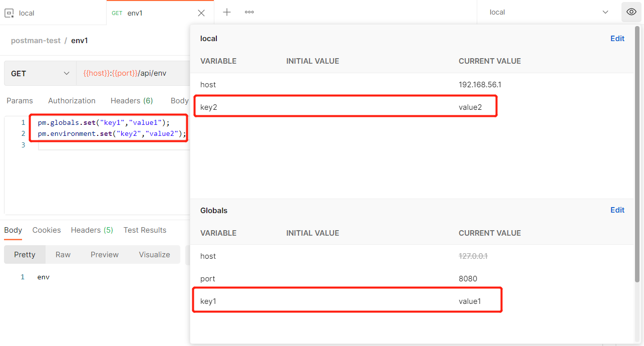Click the env response body text
The image size is (644, 346).
(x=44, y=277)
